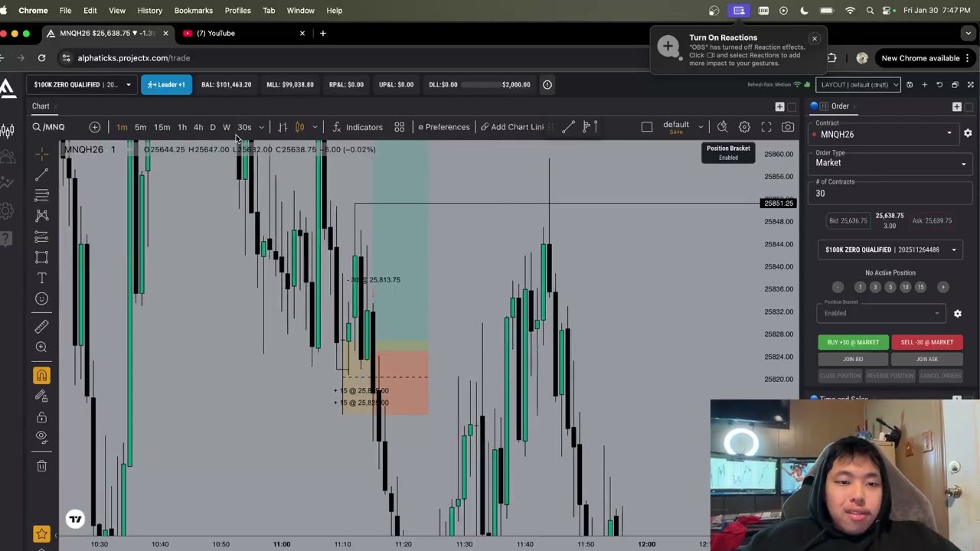This screenshot has width=980, height=551.
Task: Open the chart settings gear
Action: pos(744,127)
